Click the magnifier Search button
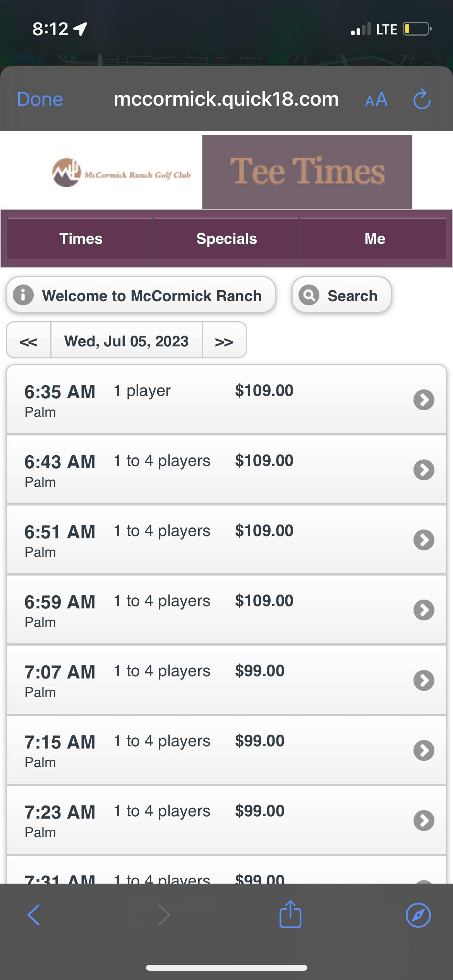This screenshot has width=453, height=980. pyautogui.click(x=341, y=295)
